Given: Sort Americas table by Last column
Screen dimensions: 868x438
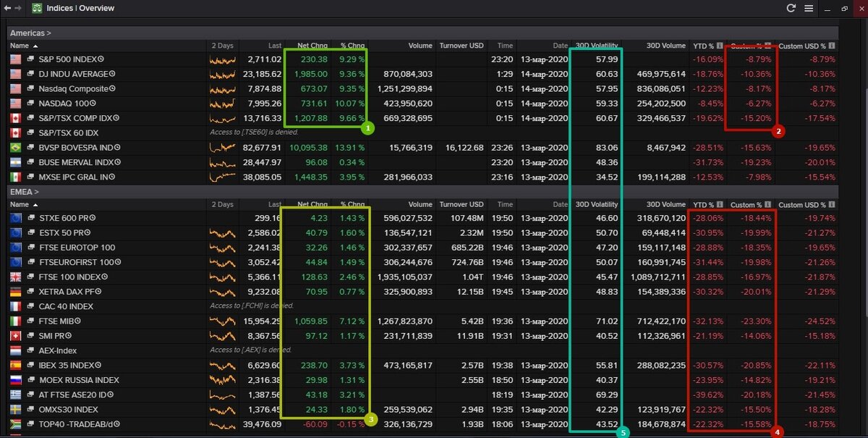Looking at the screenshot, I should 274,46.
